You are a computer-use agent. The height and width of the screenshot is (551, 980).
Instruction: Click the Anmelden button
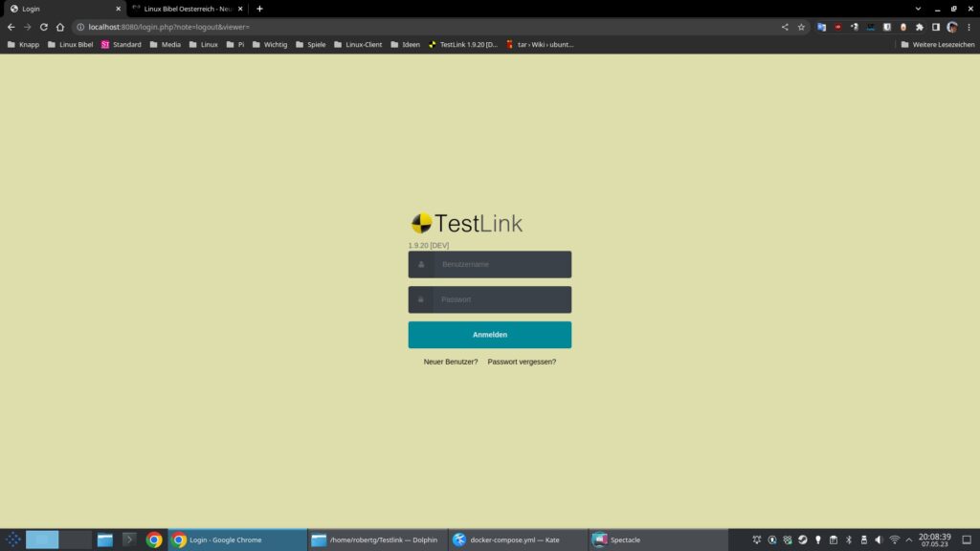click(x=489, y=335)
